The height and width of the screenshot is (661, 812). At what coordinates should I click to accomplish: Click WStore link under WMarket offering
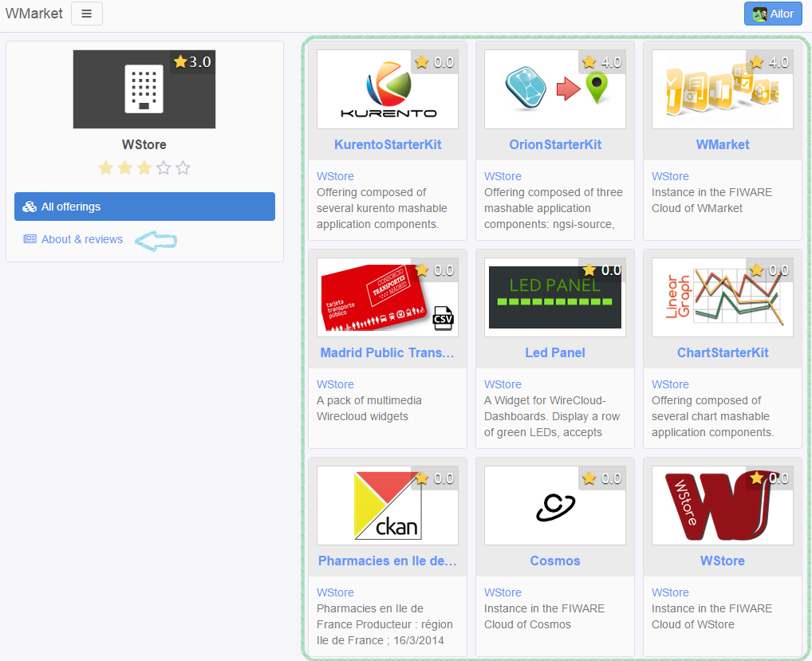coord(670,176)
